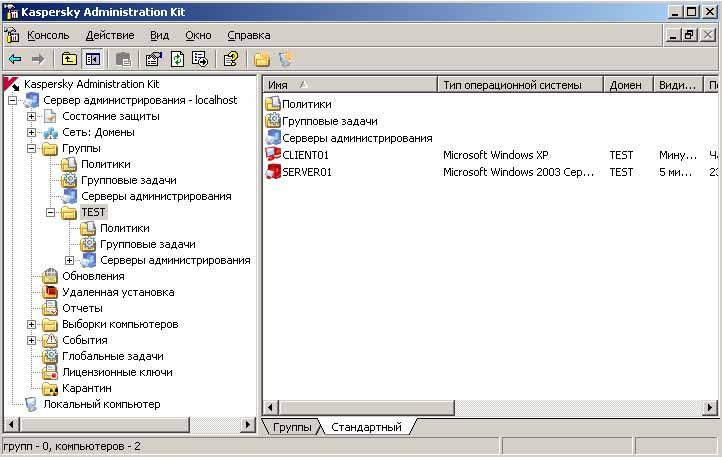Select Групповые задачи in right list

(330, 121)
